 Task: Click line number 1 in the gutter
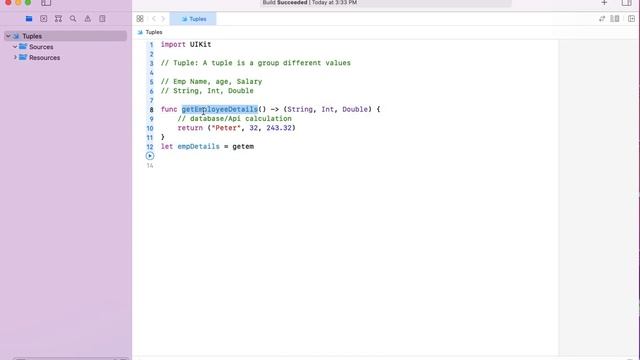pos(151,45)
